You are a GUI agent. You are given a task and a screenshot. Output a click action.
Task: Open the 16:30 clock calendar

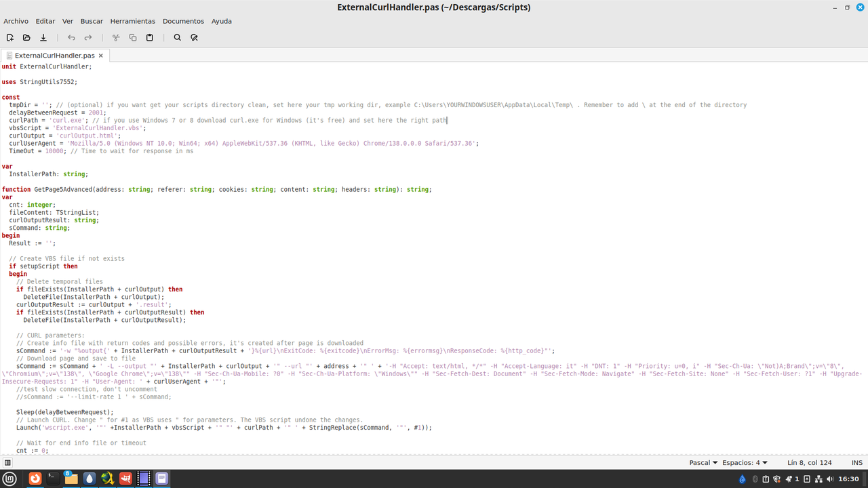[x=848, y=479]
